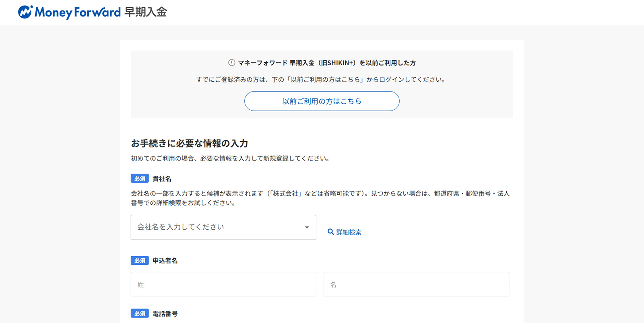This screenshot has width=644, height=323.
Task: Click the 電話番号 field label
Action: (x=165, y=314)
